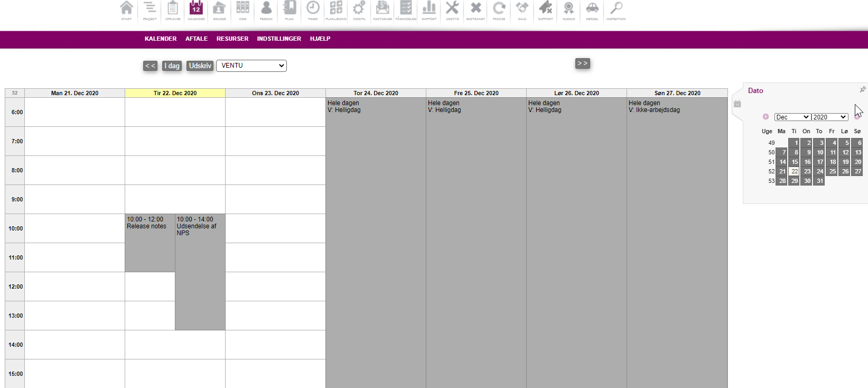The height and width of the screenshot is (388, 868).
Task: Go to the Rapport chart icon
Action: pos(429,10)
